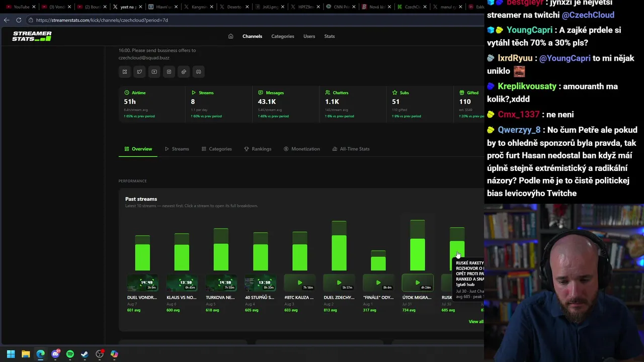Screen dimensions: 644x362
Task: Click the StreamerStats logo
Action: (32, 36)
